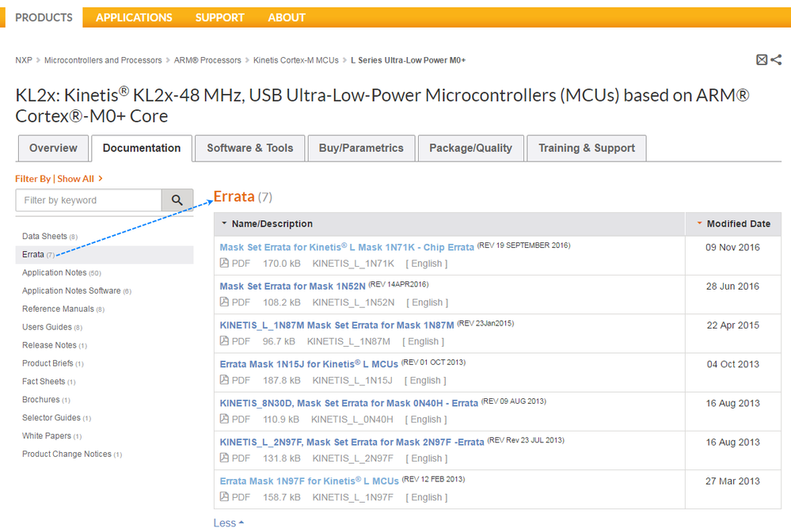Click English label for 1N52N errata
Viewport: 791px width, 532px height.
click(428, 302)
